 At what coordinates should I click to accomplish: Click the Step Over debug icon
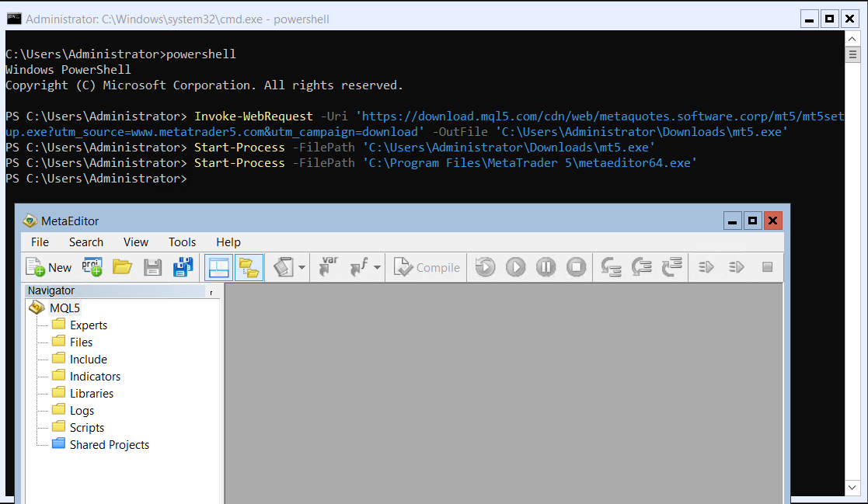tap(642, 267)
